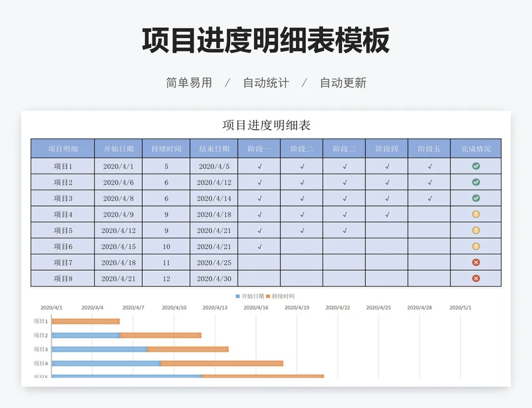Click the 项目进度明细表 sheet title

coord(267,125)
